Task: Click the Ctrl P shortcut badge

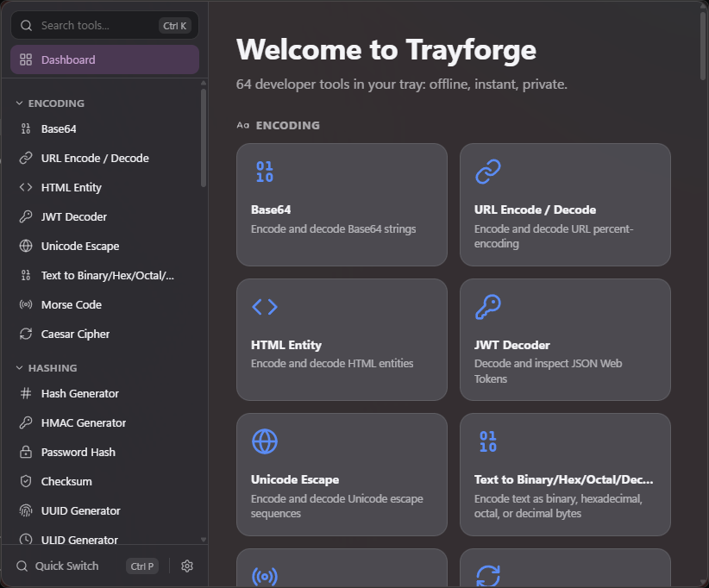Action: (x=142, y=566)
